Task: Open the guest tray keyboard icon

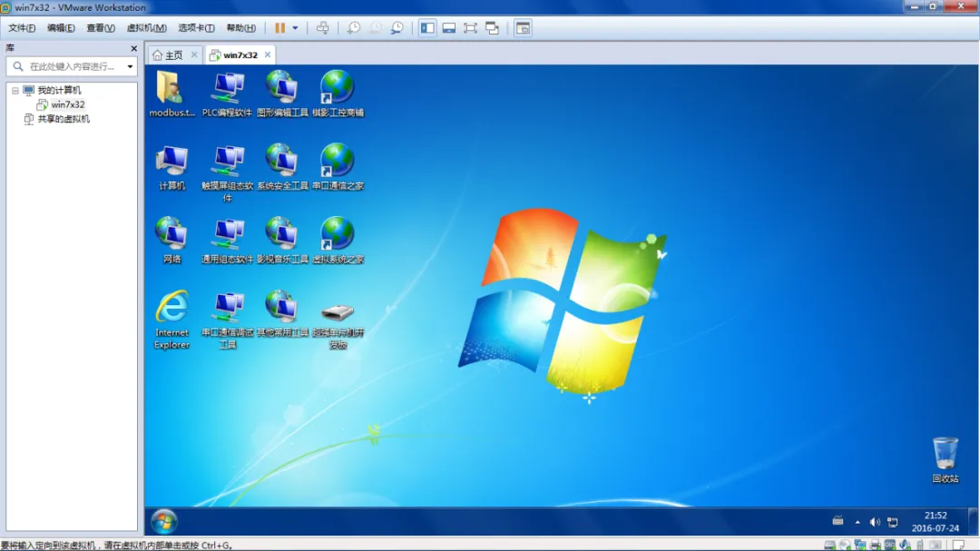Action: (838, 522)
